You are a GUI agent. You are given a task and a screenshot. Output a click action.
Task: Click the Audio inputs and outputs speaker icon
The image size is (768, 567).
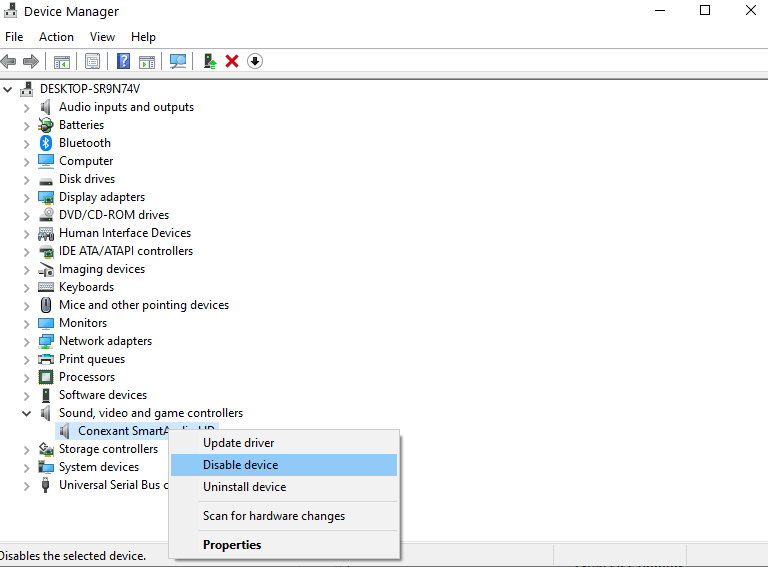click(46, 107)
